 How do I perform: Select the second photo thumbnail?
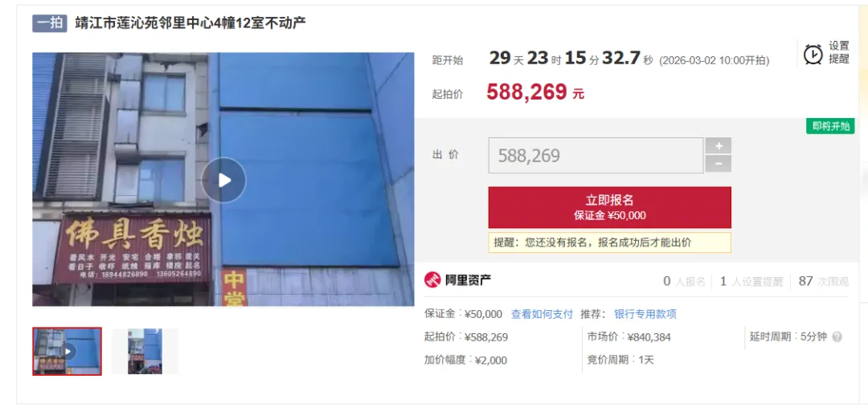145,351
